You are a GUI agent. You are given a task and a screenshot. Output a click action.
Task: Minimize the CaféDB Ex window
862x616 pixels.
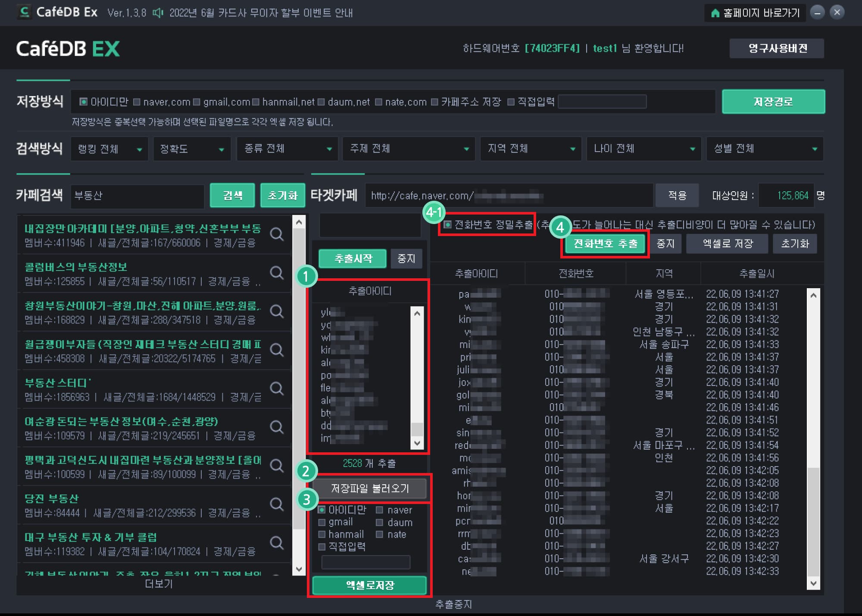click(817, 12)
